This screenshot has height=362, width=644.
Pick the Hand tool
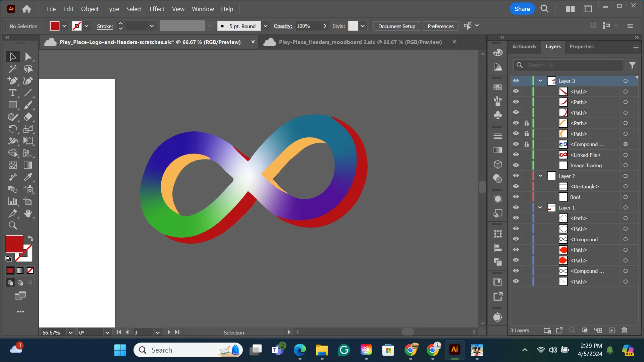[28, 214]
